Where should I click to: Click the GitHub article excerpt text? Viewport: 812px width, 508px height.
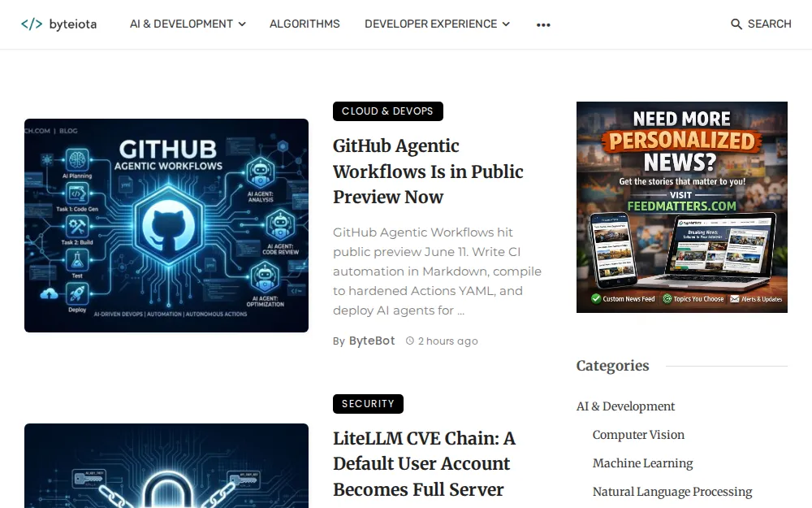437,271
